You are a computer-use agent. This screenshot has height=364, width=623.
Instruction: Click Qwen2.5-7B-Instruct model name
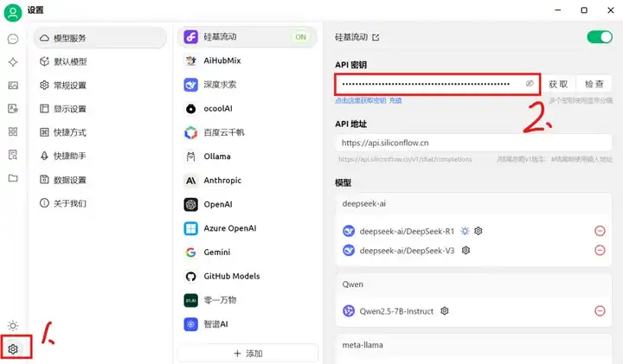tap(396, 311)
